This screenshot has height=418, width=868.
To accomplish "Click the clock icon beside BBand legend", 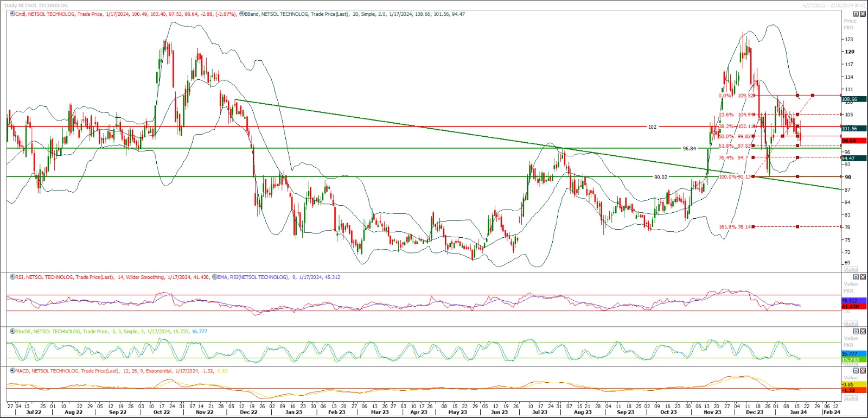I will pos(242,14).
